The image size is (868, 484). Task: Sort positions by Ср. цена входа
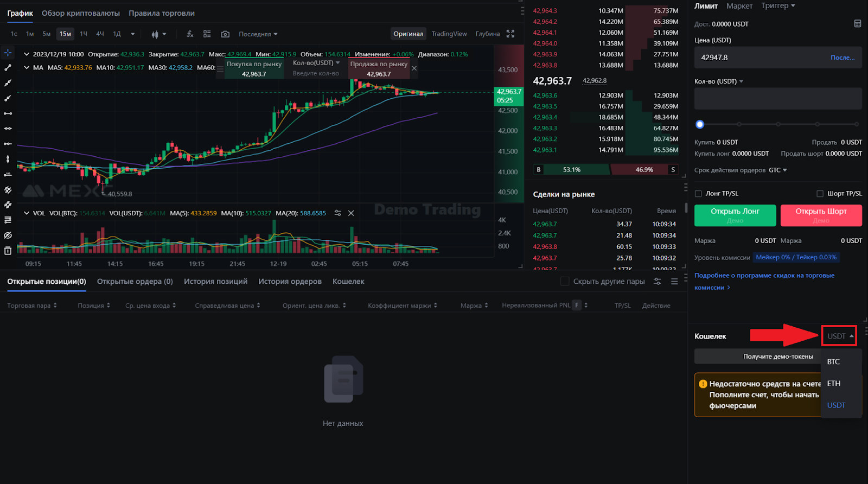coord(151,305)
